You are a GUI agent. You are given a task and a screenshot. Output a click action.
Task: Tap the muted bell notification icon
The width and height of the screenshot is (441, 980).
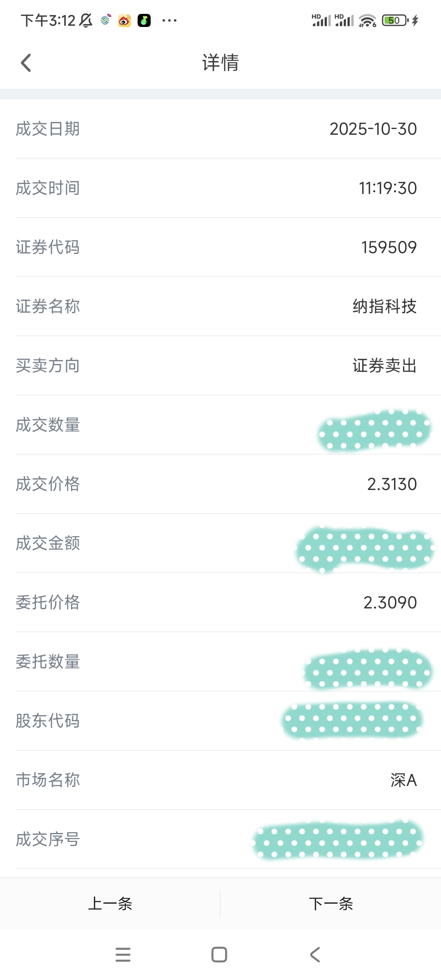pos(86,20)
